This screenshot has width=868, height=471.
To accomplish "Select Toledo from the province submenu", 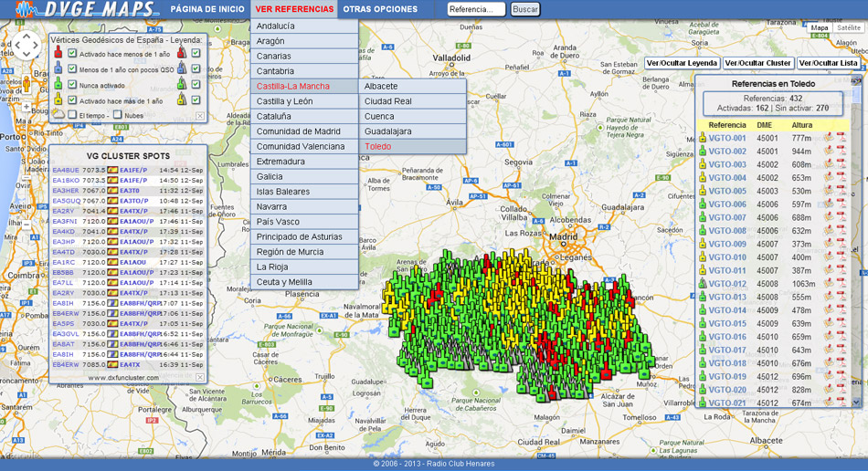I will pyautogui.click(x=412, y=146).
